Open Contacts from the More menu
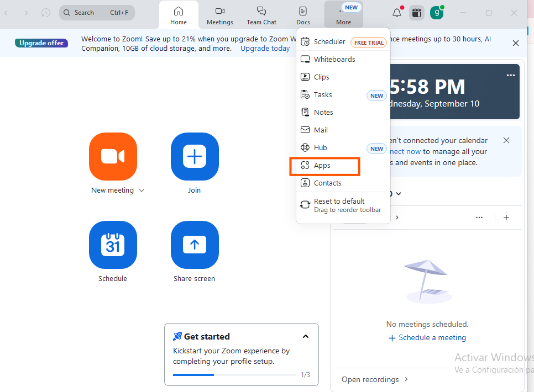Image resolution: width=534 pixels, height=392 pixels. (343, 183)
